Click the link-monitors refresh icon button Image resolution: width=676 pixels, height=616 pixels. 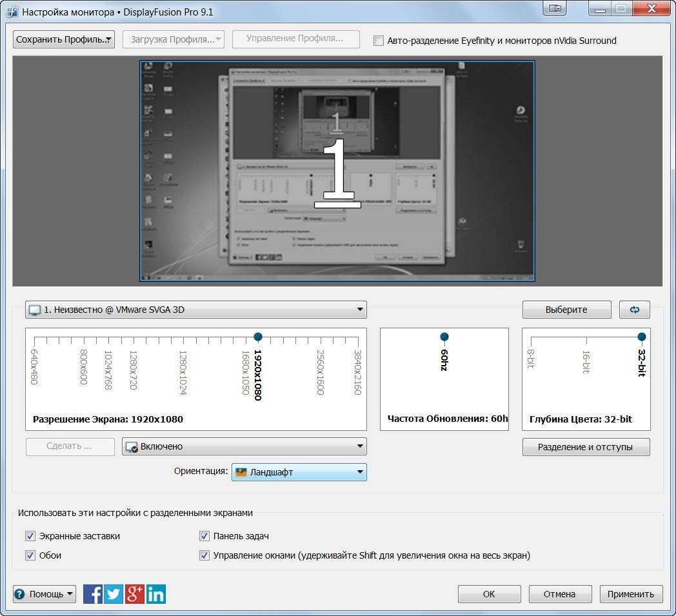[x=634, y=310]
